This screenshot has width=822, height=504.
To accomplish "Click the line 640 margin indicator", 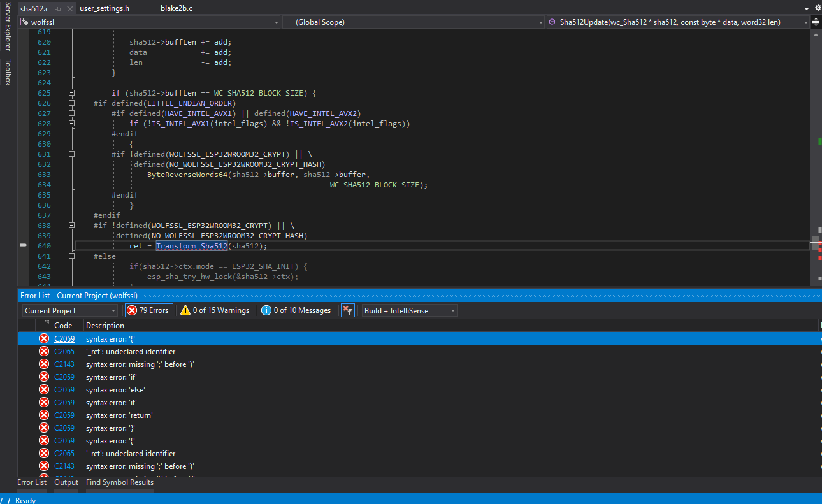I will pos(23,245).
